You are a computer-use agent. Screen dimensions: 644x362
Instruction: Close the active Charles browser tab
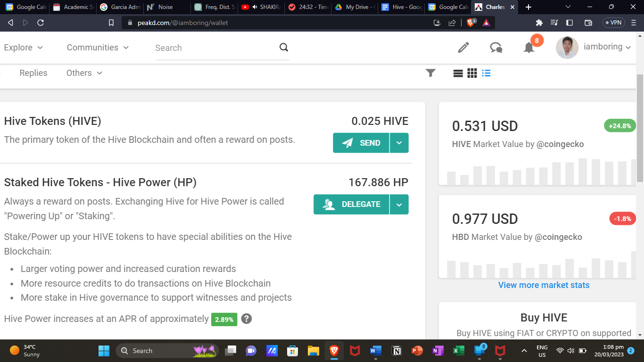tap(512, 7)
